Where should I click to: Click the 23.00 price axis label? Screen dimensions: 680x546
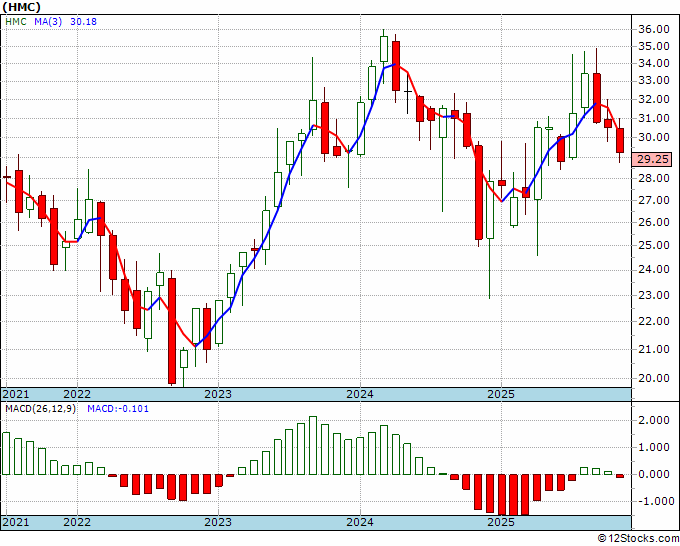[654, 295]
